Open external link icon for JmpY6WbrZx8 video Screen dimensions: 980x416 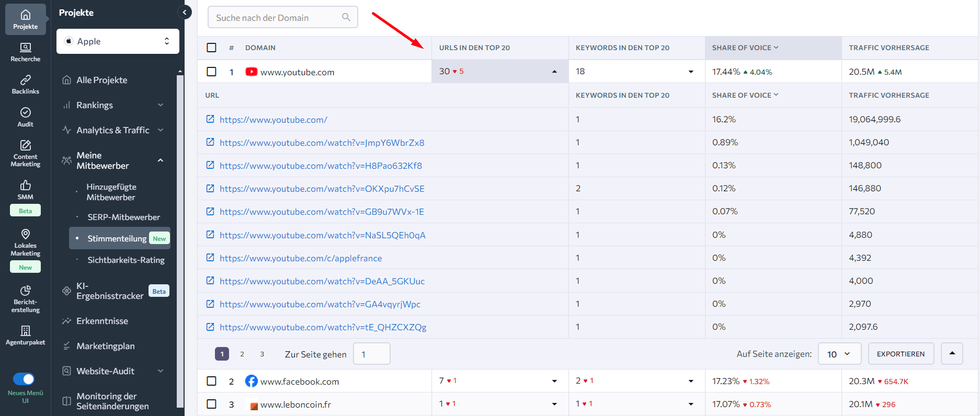coord(210,142)
